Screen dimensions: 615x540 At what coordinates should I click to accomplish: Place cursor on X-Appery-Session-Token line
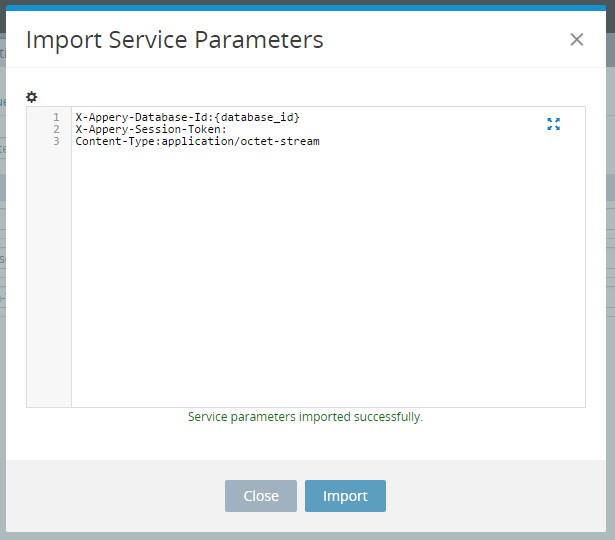coord(151,129)
